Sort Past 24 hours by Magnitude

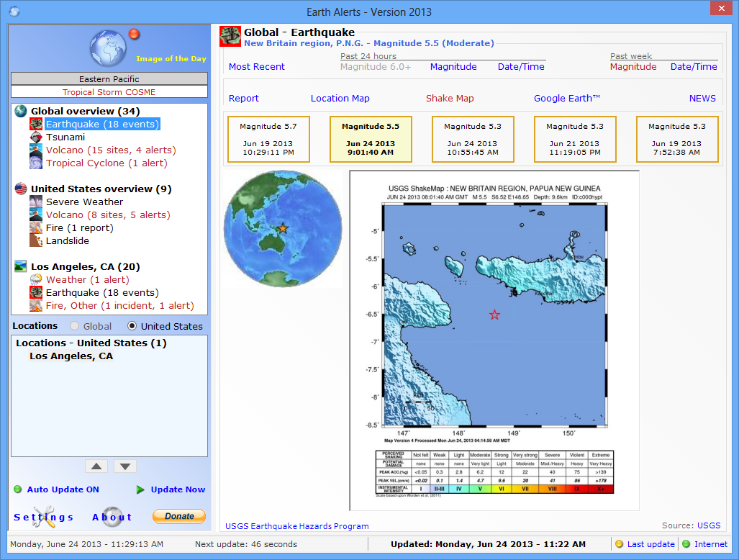[x=453, y=66]
